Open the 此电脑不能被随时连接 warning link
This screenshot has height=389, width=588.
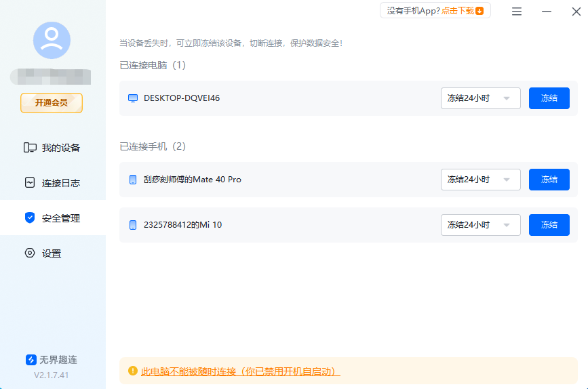240,371
